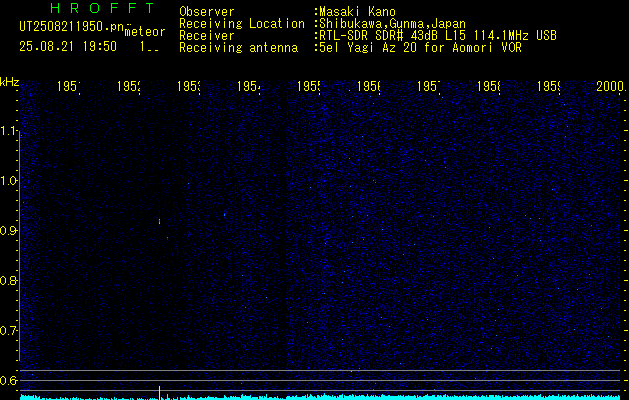Click the yellow echo marker on bottom strip
The height and width of the screenshot is (400, 629).
click(x=160, y=393)
